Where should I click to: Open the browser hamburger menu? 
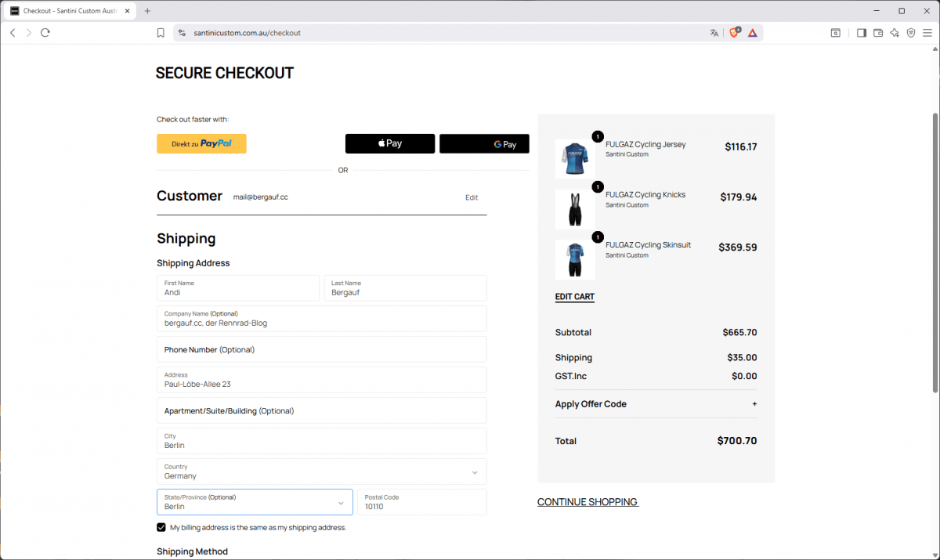coord(927,33)
